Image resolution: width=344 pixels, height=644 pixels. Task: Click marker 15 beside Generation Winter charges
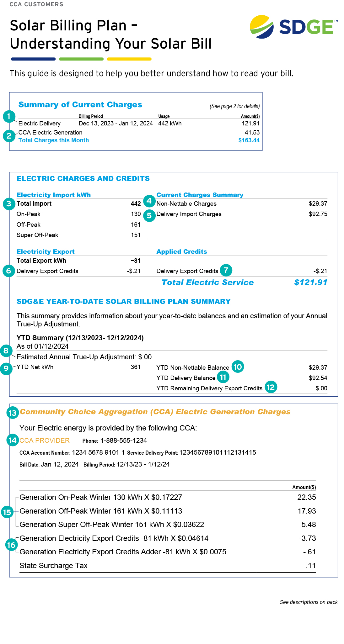click(7, 513)
